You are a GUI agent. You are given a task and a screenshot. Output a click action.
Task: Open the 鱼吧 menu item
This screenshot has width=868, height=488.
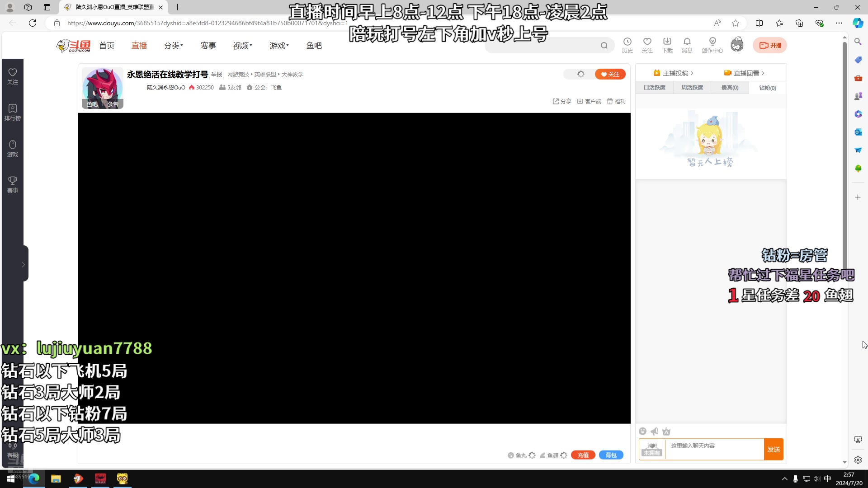coord(314,46)
